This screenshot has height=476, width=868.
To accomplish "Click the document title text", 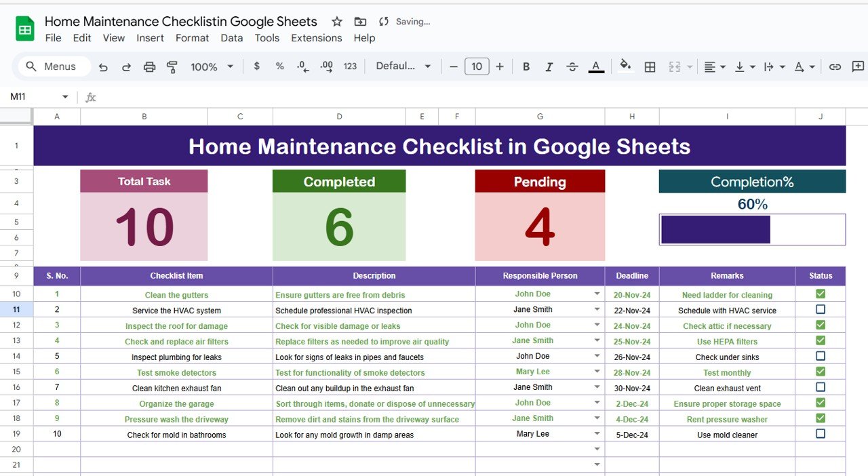I will click(180, 22).
